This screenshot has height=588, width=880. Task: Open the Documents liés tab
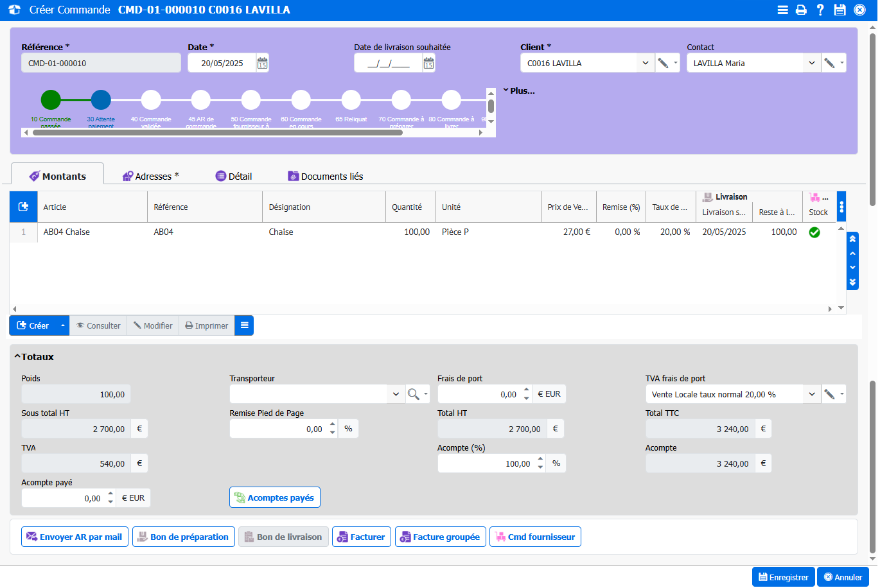pyautogui.click(x=325, y=177)
